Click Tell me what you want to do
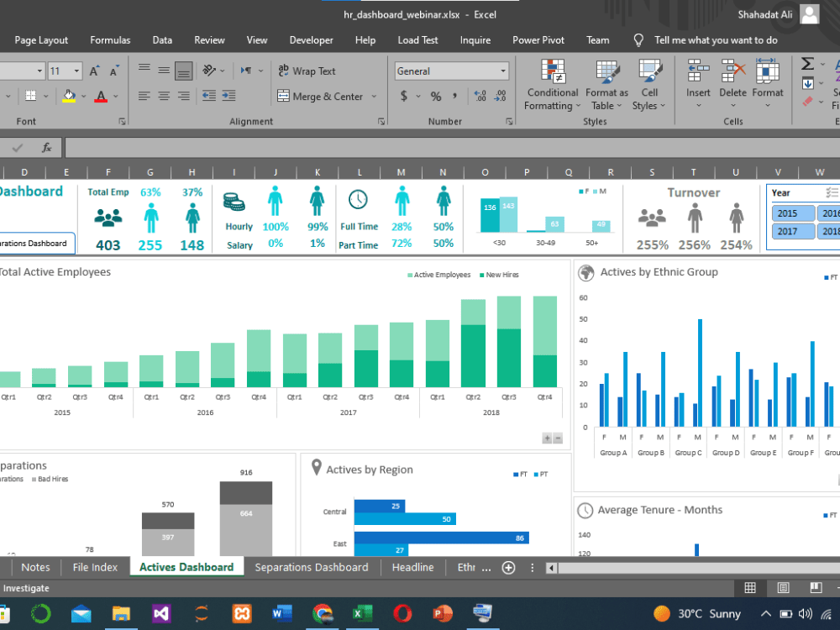This screenshot has height=630, width=840. click(x=714, y=39)
